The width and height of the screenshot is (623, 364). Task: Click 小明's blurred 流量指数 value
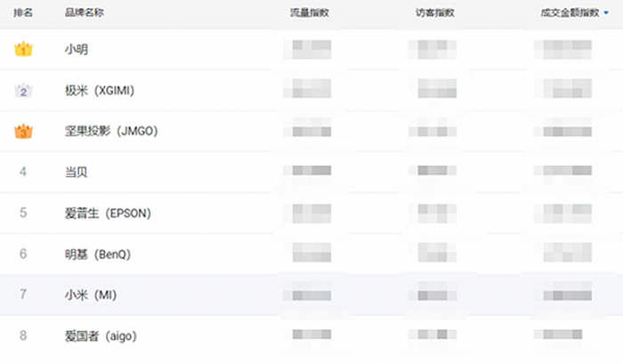point(307,49)
